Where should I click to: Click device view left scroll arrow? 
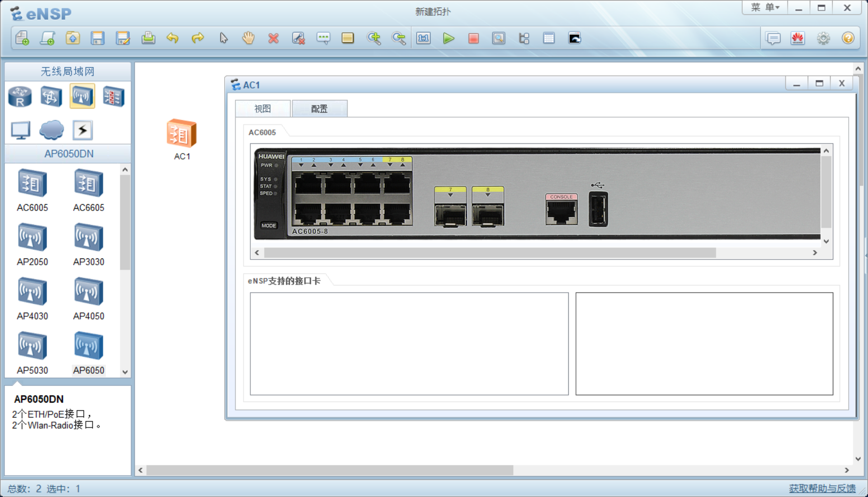coord(257,253)
